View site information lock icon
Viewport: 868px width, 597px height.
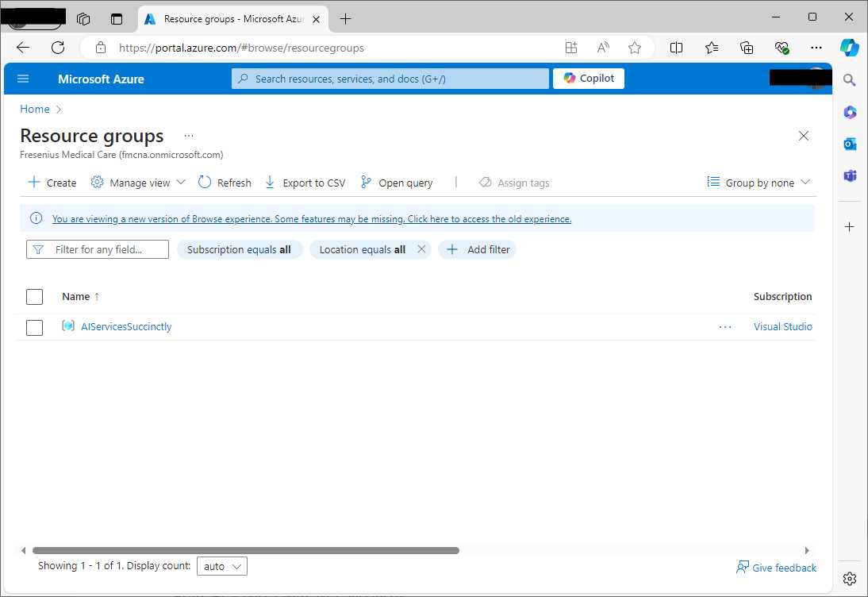(x=100, y=48)
